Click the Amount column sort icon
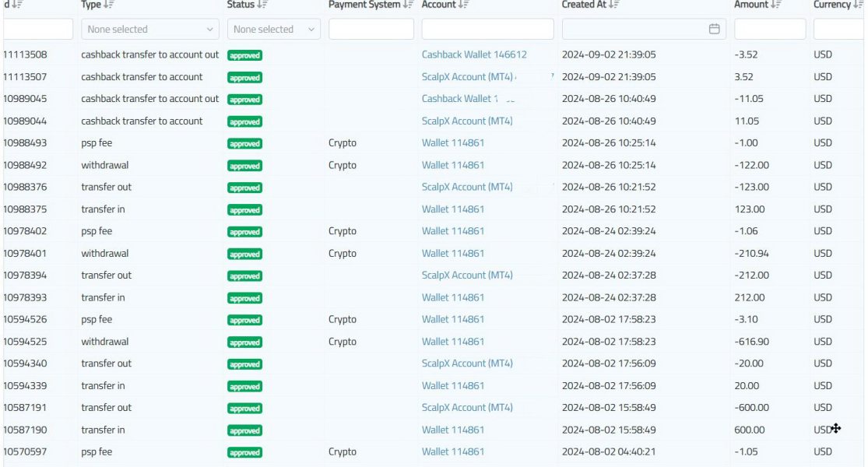The width and height of the screenshot is (868, 467). [x=775, y=5]
